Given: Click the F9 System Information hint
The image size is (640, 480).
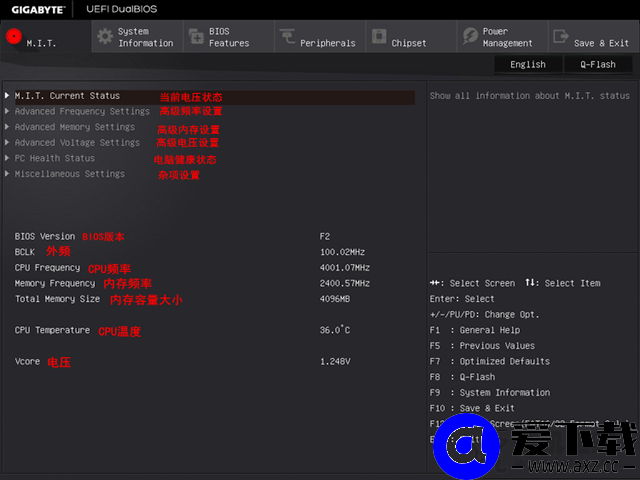Looking at the screenshot, I should pos(489,393).
